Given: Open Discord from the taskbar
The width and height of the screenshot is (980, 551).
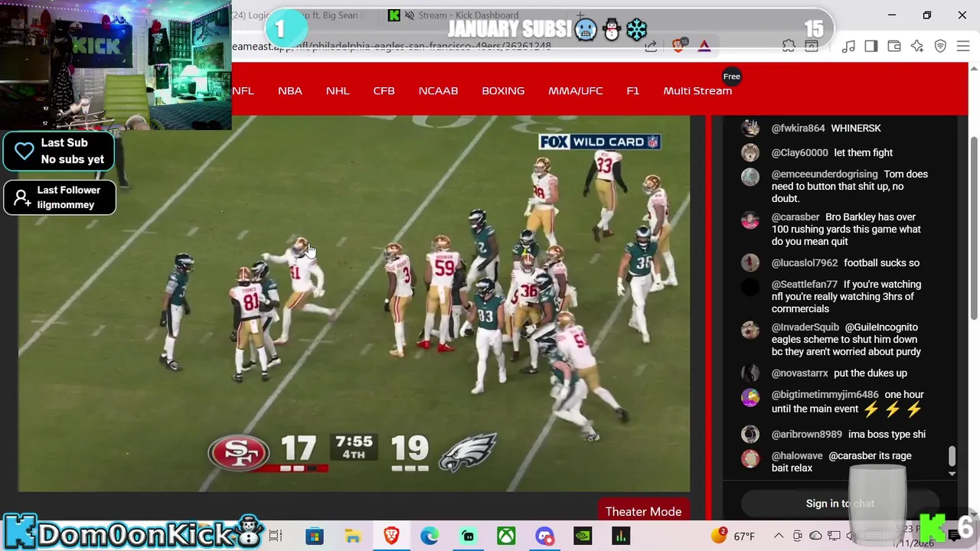Looking at the screenshot, I should coord(544,536).
